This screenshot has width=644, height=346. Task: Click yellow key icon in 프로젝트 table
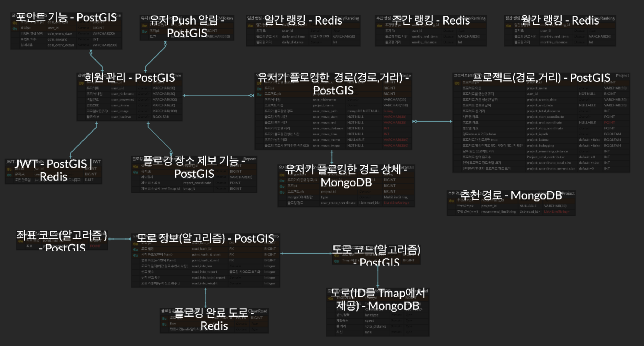457,83
